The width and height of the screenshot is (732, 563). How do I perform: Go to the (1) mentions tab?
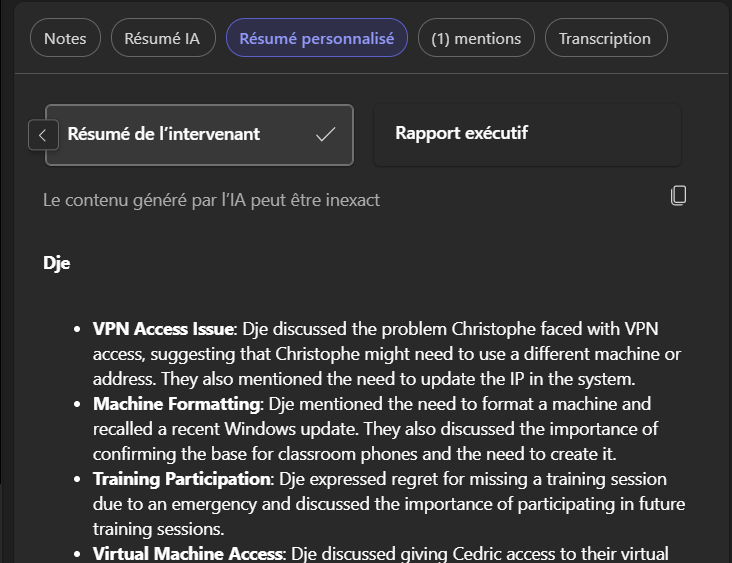click(x=476, y=39)
